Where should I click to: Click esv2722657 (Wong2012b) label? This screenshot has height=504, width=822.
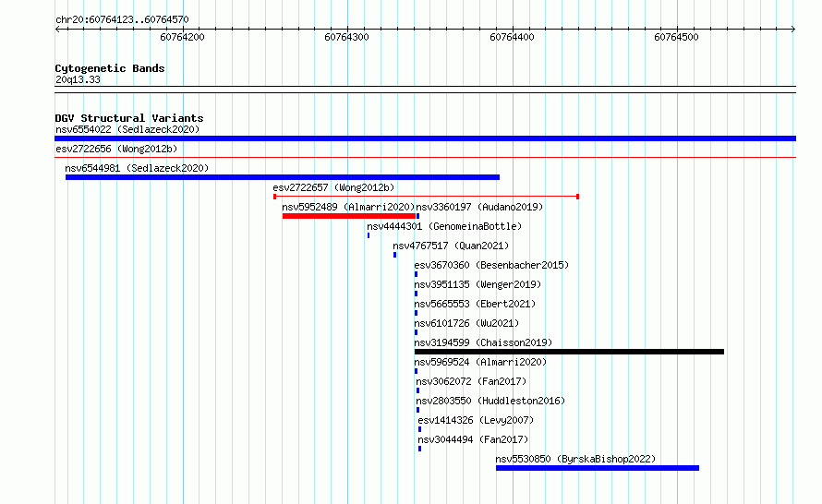(333, 187)
